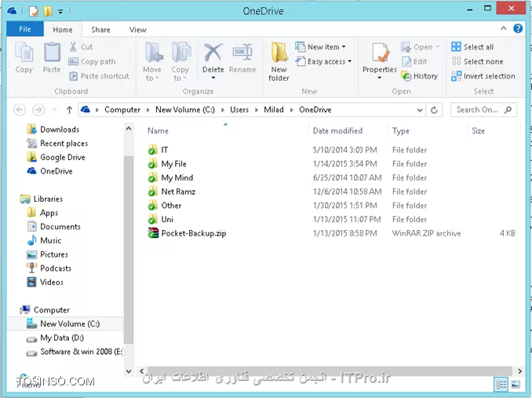Select the IT folder
This screenshot has height=398, width=532.
(x=158, y=150)
